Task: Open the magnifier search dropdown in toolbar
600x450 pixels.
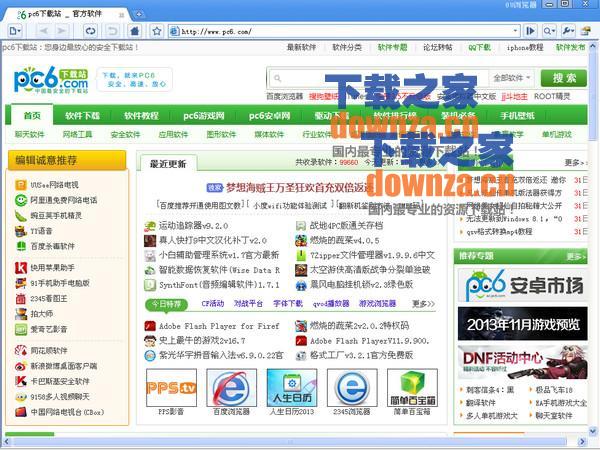Action: [x=549, y=31]
